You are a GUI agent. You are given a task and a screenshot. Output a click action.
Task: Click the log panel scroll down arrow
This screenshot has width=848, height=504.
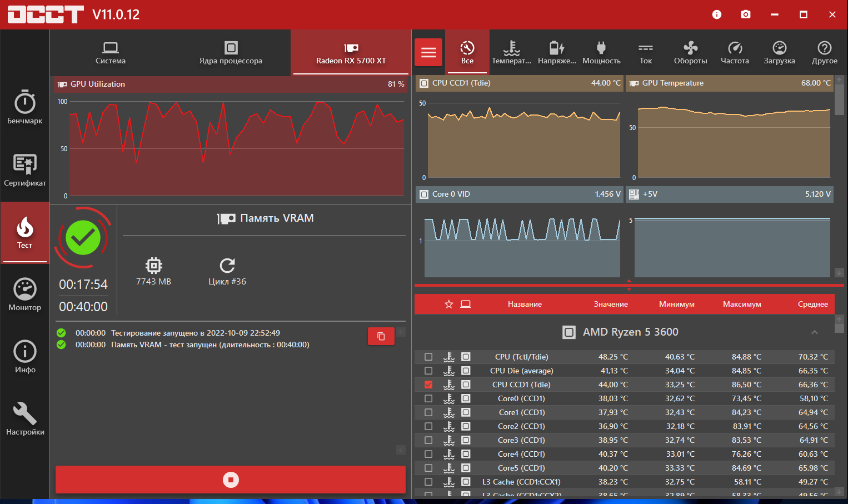(401, 450)
